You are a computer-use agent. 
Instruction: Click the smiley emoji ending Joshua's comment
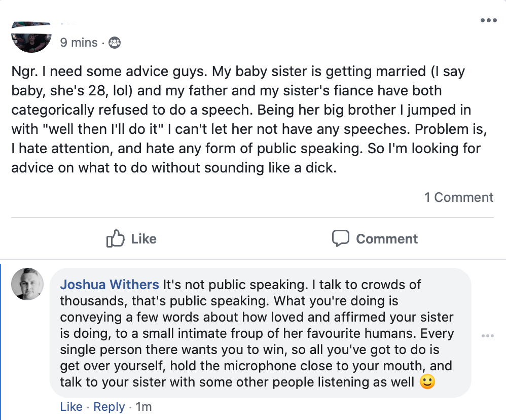pos(427,382)
